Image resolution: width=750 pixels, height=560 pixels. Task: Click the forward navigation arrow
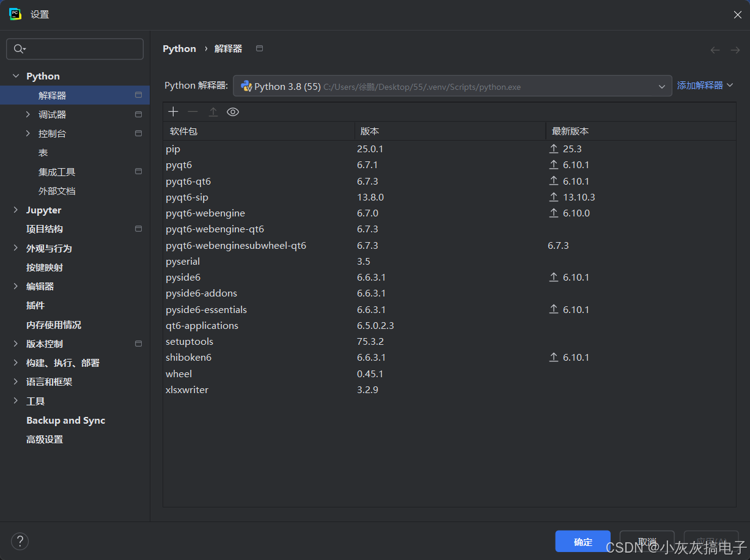[735, 50]
